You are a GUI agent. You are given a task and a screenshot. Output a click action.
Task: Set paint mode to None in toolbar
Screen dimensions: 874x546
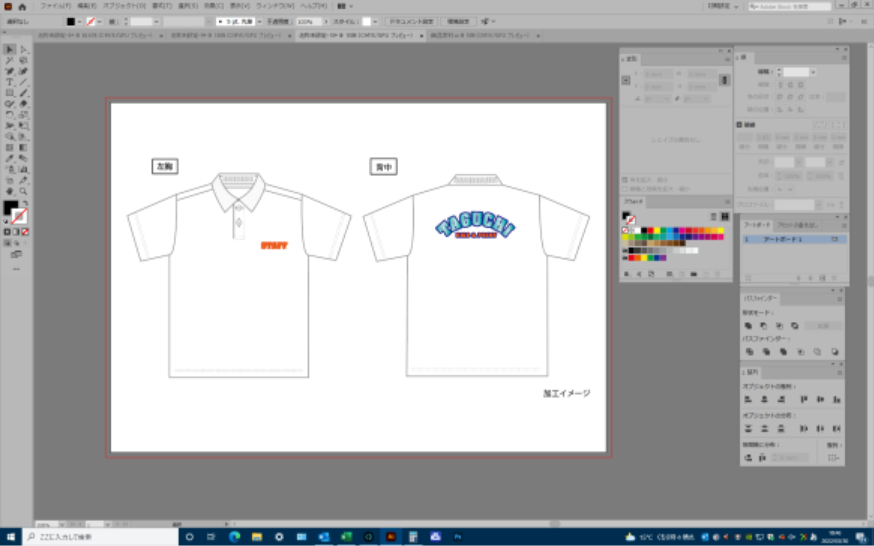point(25,232)
